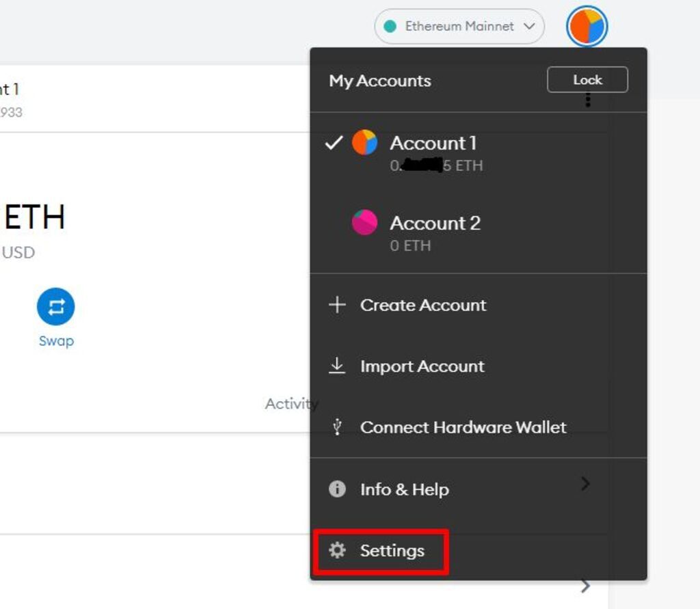Click the Import Account download arrow icon
The image size is (700, 609).
coord(337,366)
